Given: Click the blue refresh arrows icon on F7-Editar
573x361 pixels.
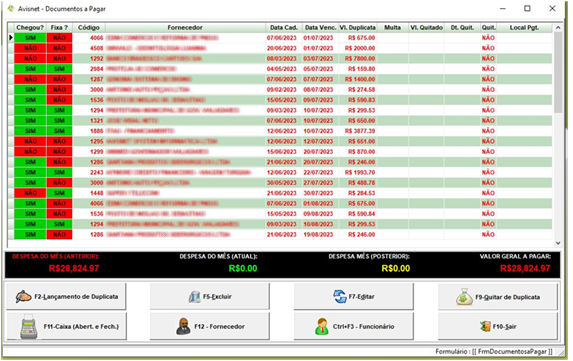Looking at the screenshot, I should click(340, 296).
